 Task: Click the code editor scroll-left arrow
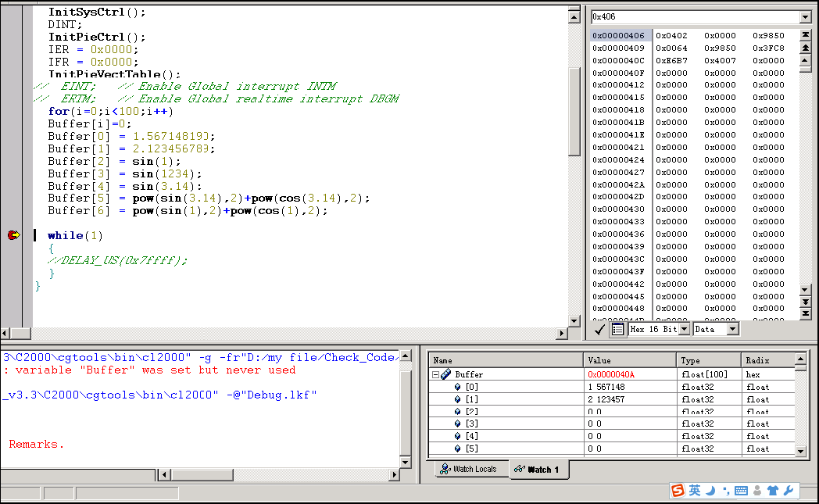tap(5, 333)
